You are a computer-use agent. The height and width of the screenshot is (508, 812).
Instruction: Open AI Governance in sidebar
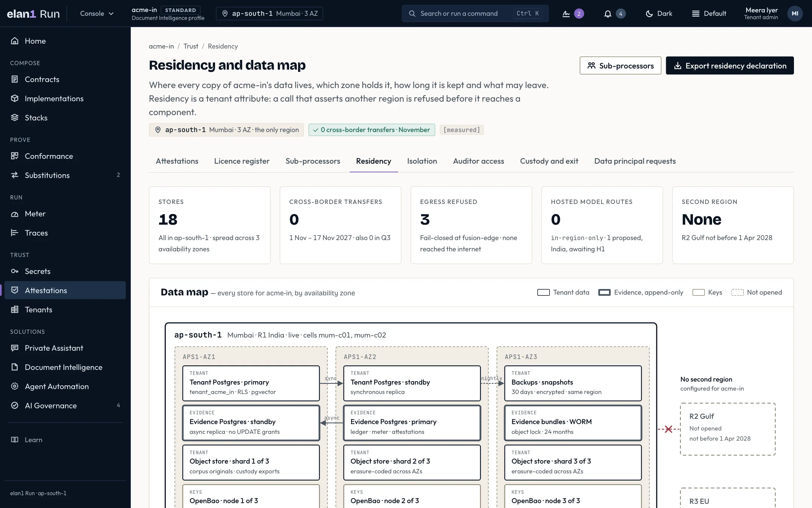[x=65, y=406]
